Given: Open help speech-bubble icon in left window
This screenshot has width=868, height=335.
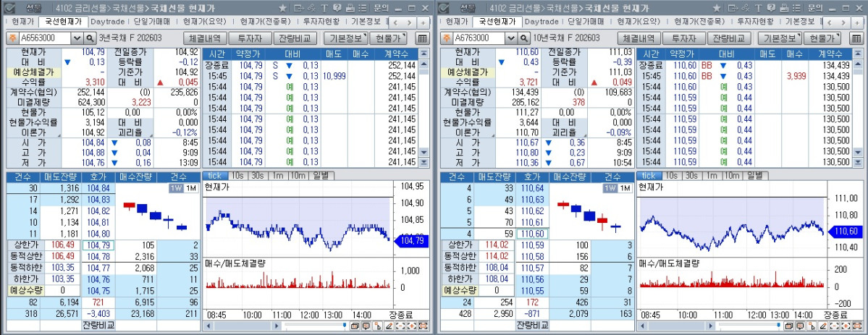Looking at the screenshot, I should click(337, 8).
